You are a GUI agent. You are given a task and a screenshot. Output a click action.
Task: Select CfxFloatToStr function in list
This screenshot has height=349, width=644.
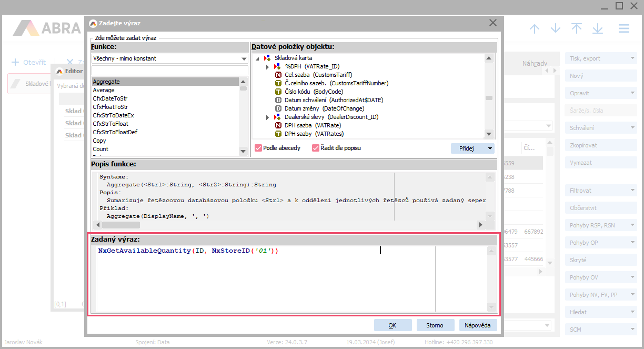(x=165, y=107)
